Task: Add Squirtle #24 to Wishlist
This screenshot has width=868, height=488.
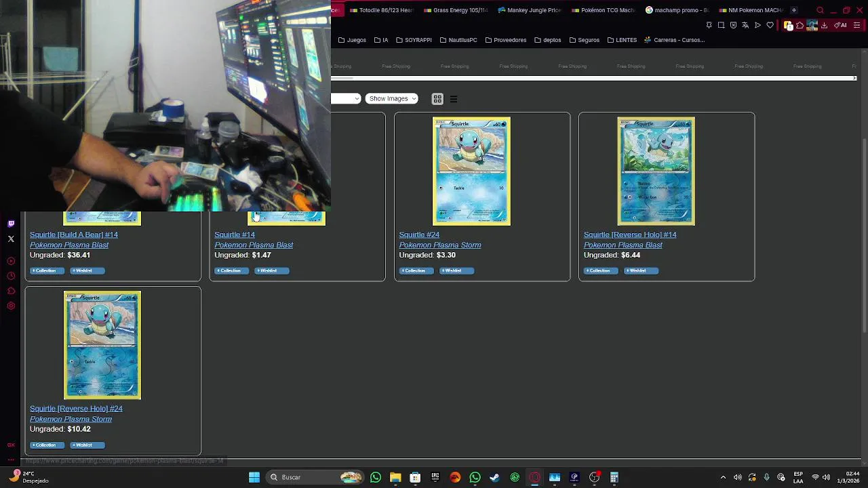Action: 456,270
